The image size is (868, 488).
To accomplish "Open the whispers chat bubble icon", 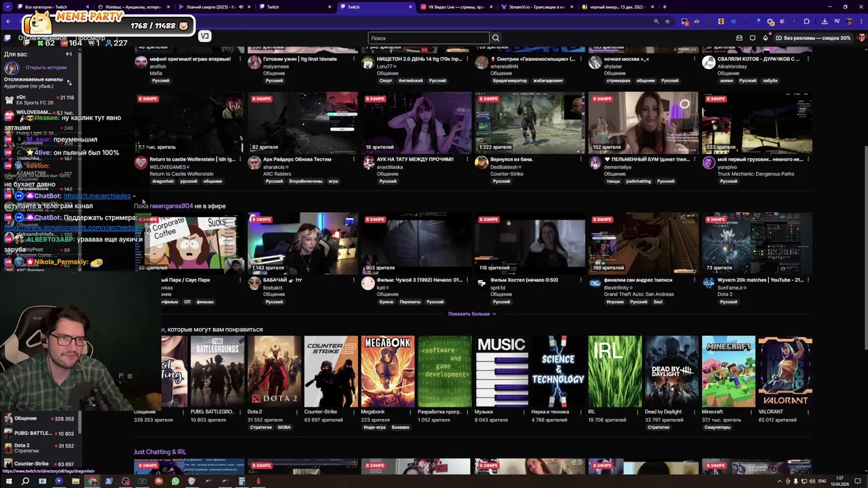I will 753,38.
